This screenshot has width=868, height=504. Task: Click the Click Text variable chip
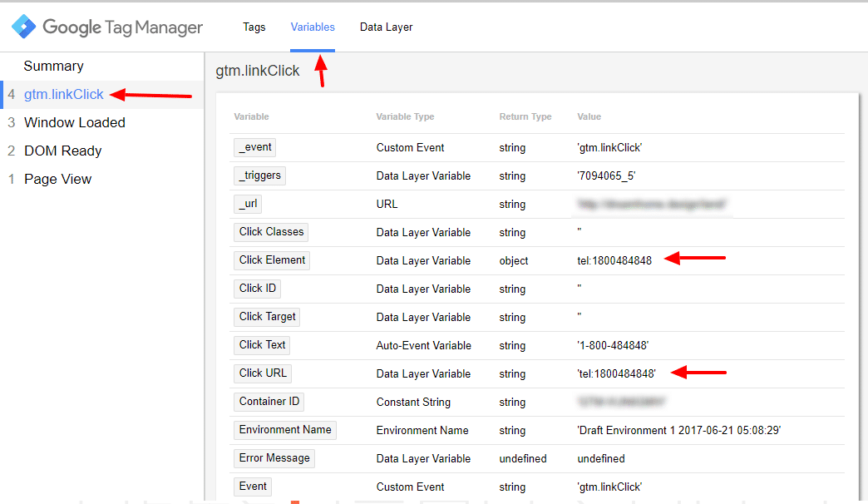pos(262,345)
